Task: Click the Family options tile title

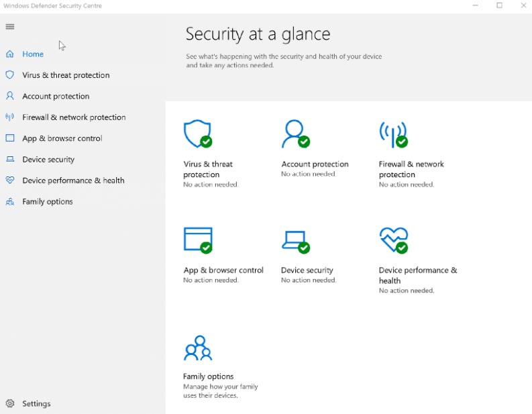Action: (209, 376)
